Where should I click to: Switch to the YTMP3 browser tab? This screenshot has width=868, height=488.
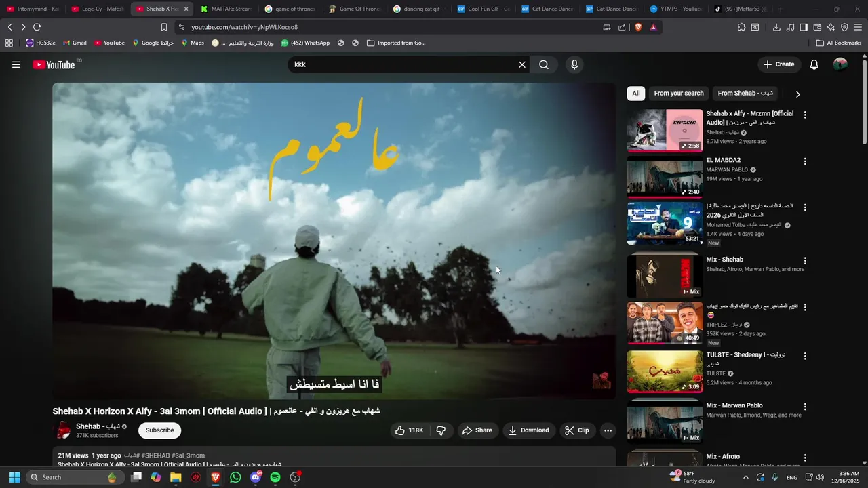pyautogui.click(x=675, y=9)
